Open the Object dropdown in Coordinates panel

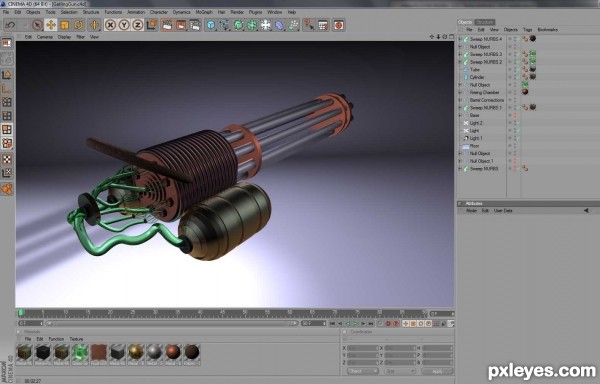pos(363,371)
